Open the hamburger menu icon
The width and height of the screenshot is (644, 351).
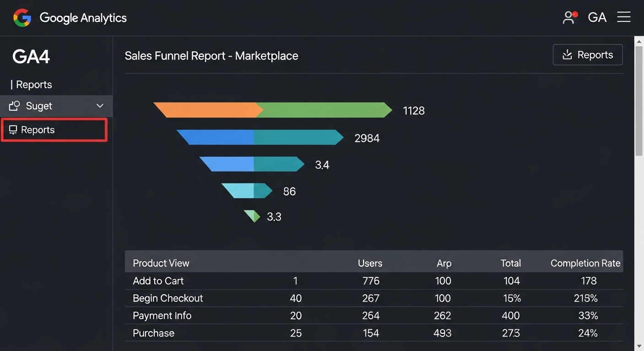[x=623, y=17]
